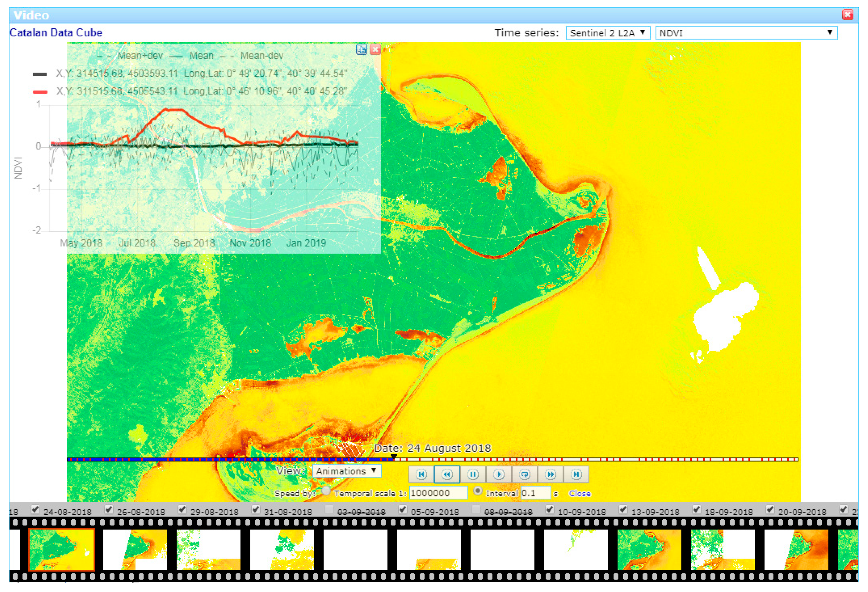The width and height of the screenshot is (868, 592).
Task: Select Temporal scale speed radio button
Action: tap(326, 491)
